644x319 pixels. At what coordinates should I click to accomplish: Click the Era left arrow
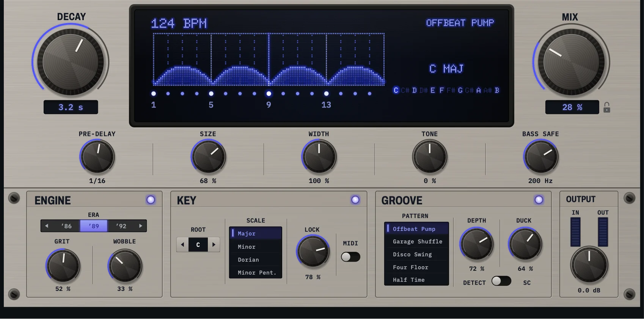coord(47,226)
